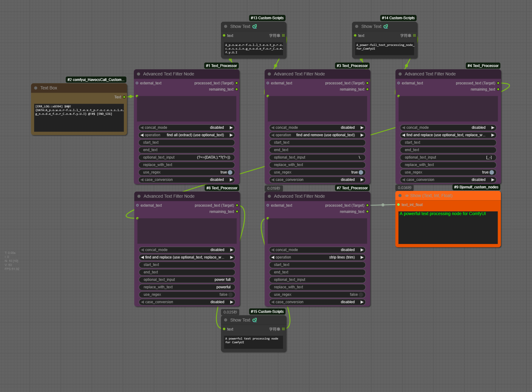Toggle use_regex switch on node #1
This screenshot has height=392, width=532.
coord(230,172)
